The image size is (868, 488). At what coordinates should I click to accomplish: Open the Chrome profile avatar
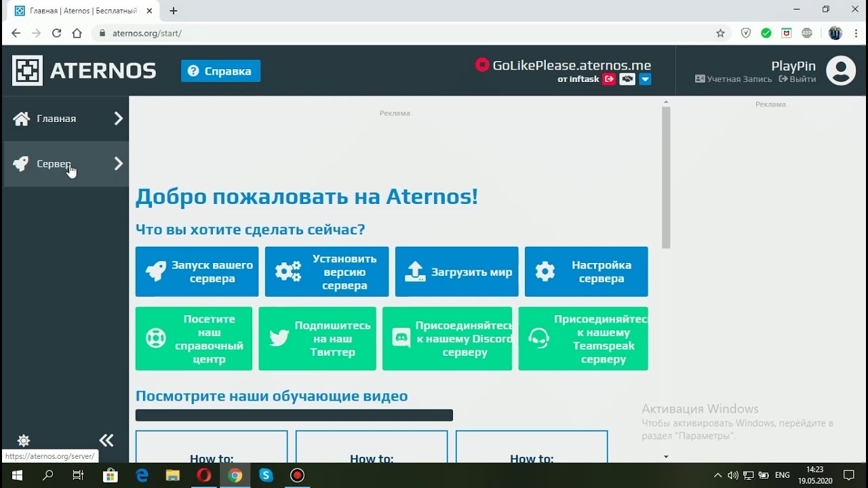coord(835,33)
